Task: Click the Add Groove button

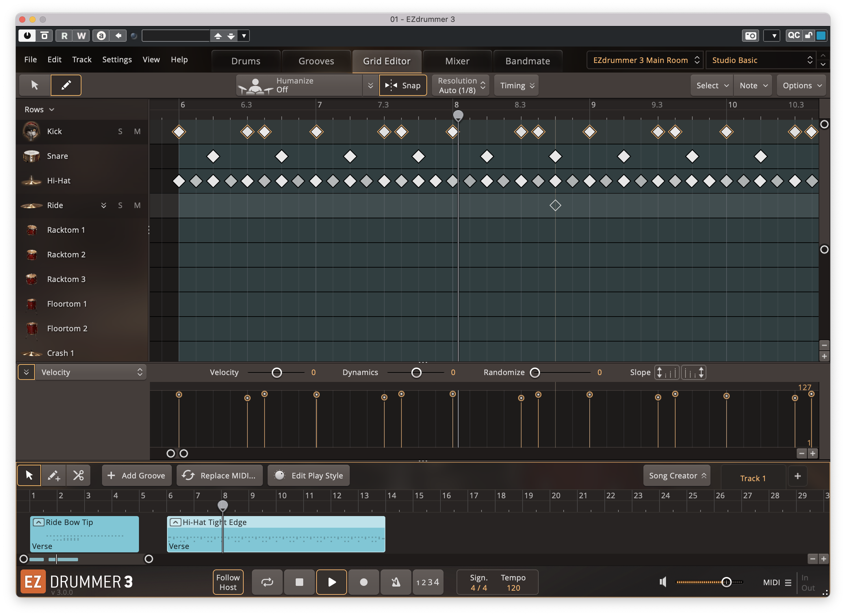Action: click(137, 475)
